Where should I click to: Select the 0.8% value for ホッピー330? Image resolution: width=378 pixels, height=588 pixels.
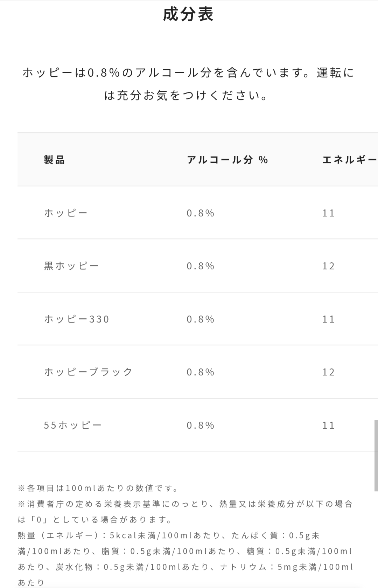pos(200,319)
